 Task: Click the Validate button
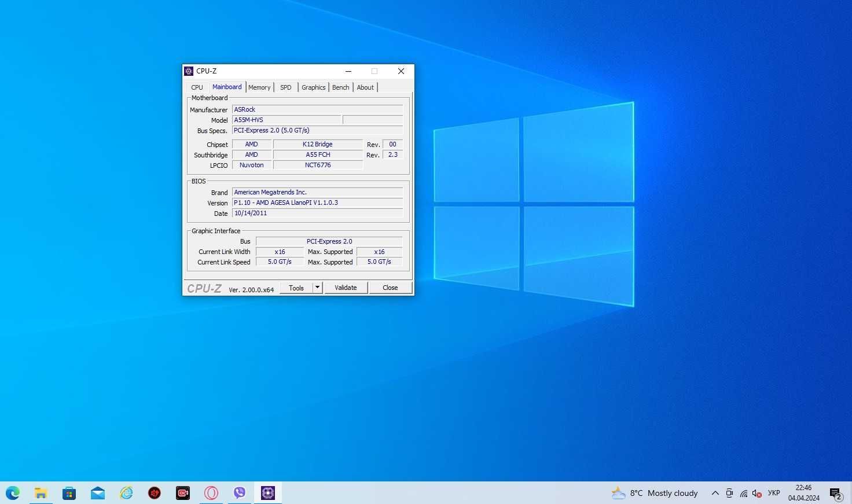(x=346, y=288)
